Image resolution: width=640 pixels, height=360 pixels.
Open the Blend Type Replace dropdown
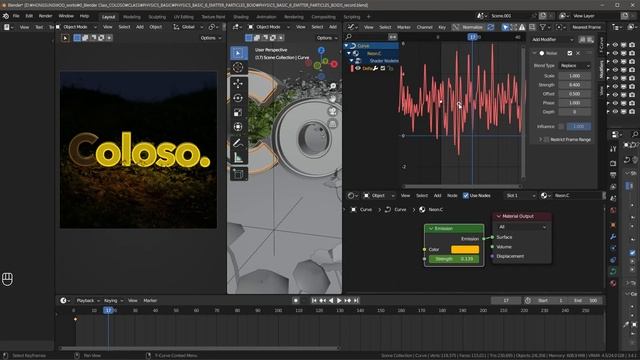coord(575,66)
